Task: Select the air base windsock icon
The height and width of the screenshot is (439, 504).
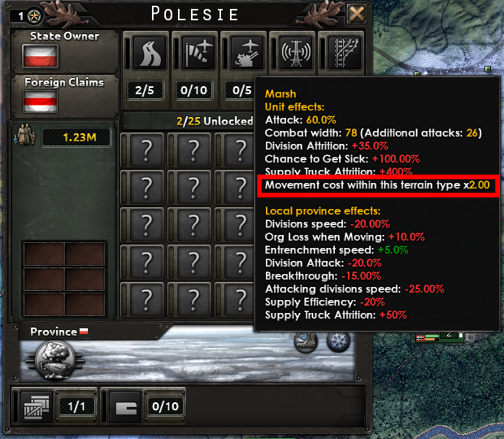Action: [x=198, y=53]
